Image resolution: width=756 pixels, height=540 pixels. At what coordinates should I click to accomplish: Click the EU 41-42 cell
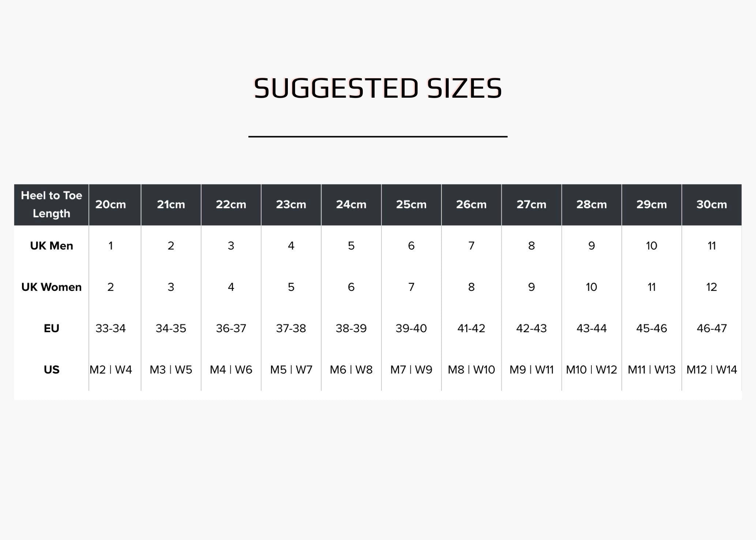tap(471, 329)
